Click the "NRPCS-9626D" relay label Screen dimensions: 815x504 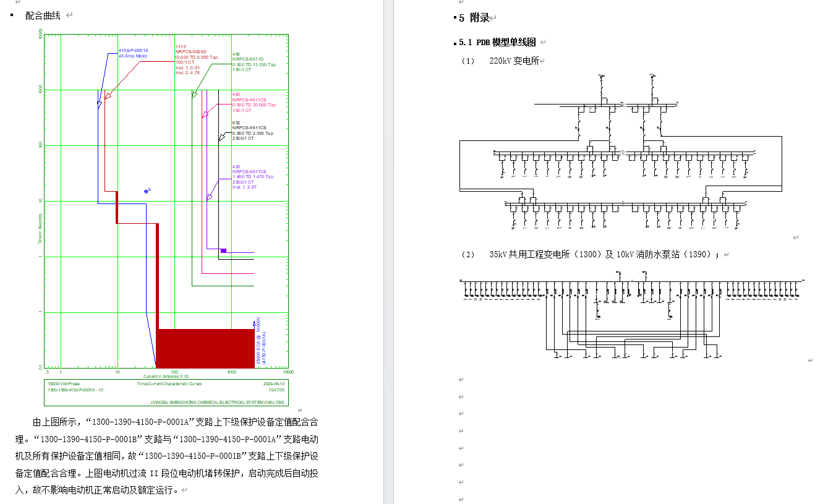click(x=190, y=52)
